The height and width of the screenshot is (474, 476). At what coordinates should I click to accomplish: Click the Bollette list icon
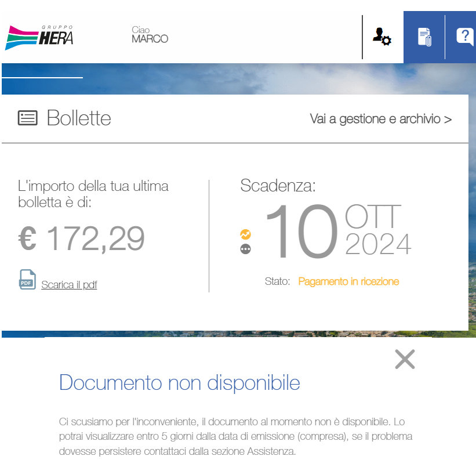28,118
